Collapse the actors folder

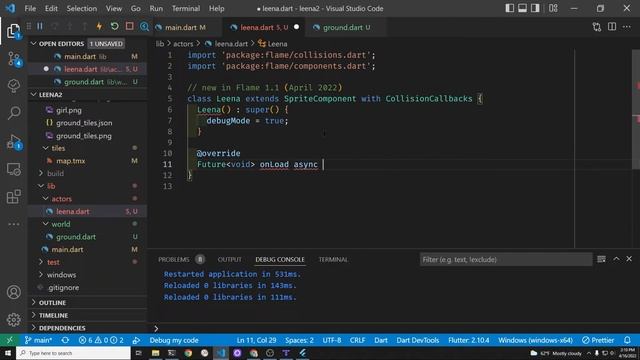[x=45, y=199]
